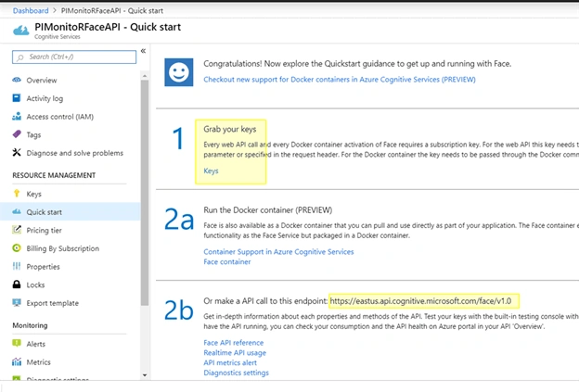Click the Overview eye icon in sidebar
The height and width of the screenshot is (392, 579).
(x=17, y=80)
